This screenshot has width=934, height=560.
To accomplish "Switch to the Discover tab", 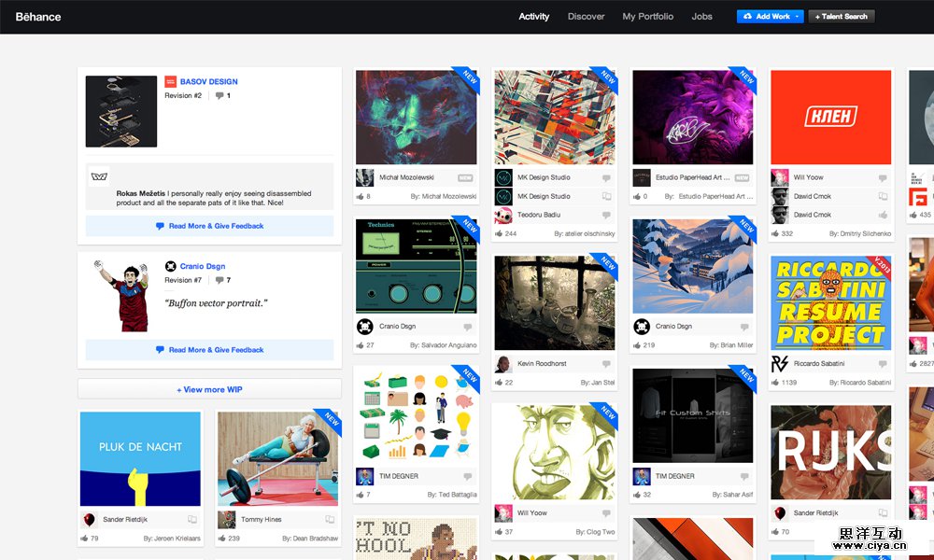I will point(586,17).
